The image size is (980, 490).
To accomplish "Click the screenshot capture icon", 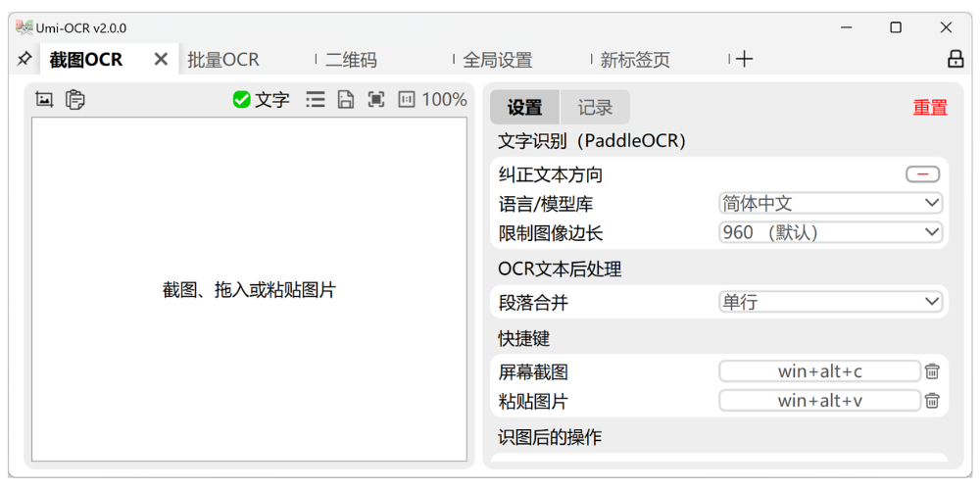I will click(44, 99).
